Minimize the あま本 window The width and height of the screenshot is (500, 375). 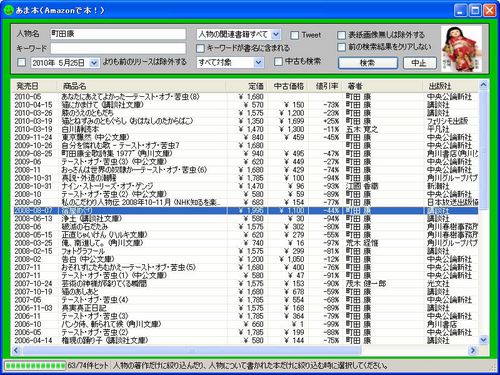click(x=460, y=10)
